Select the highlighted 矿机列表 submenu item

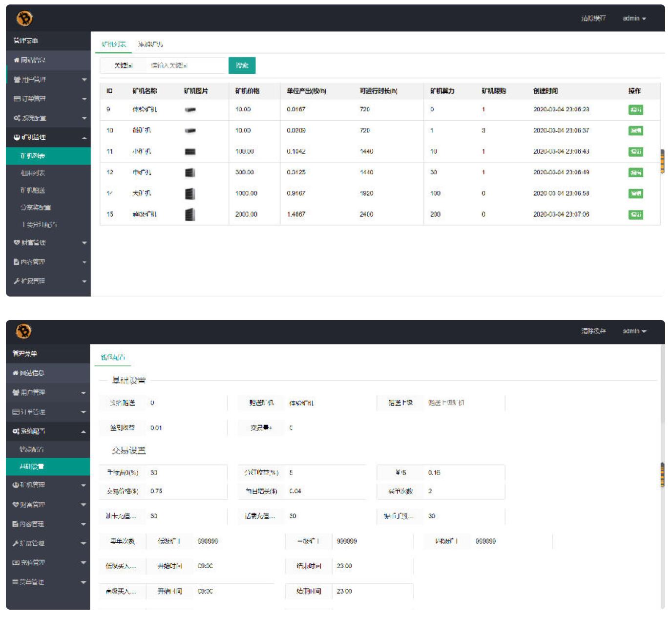point(48,156)
